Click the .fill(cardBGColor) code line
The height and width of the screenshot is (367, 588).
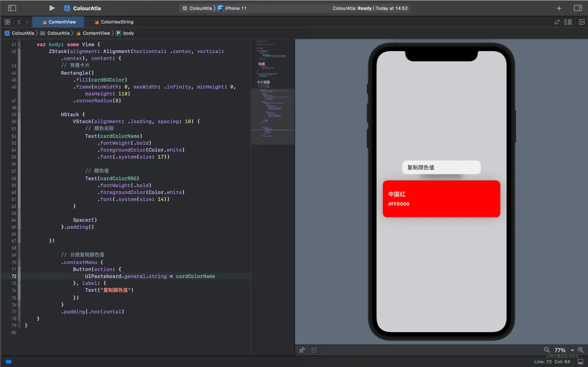pyautogui.click(x=100, y=80)
